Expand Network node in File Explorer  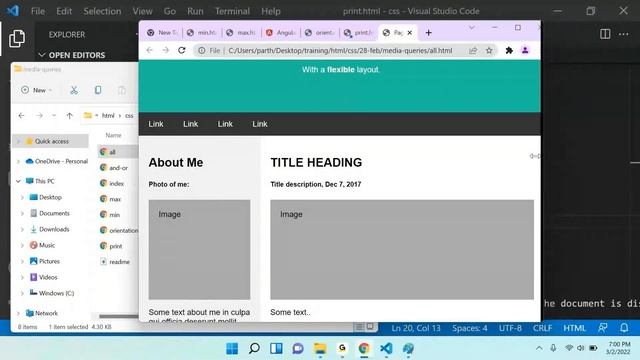(x=18, y=313)
